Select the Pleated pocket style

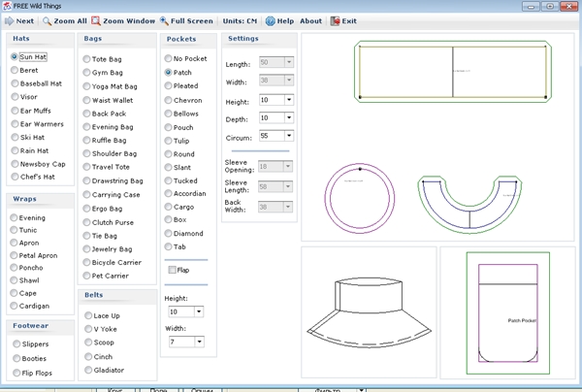point(169,85)
